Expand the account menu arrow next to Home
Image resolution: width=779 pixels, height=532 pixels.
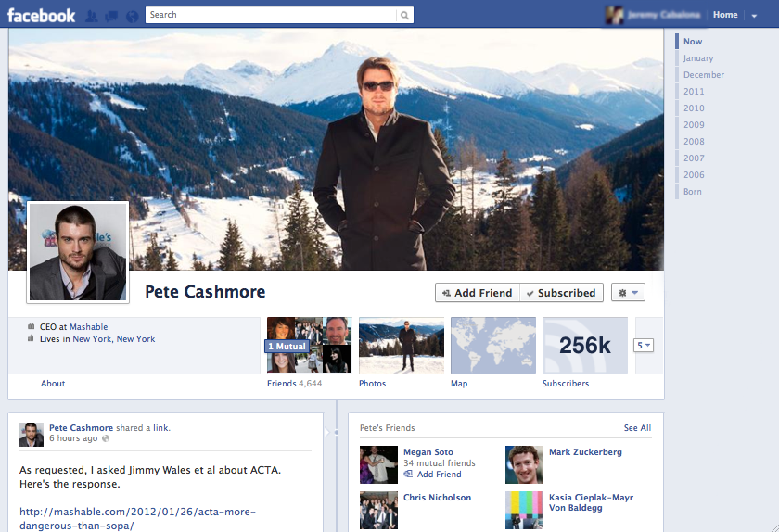point(754,16)
